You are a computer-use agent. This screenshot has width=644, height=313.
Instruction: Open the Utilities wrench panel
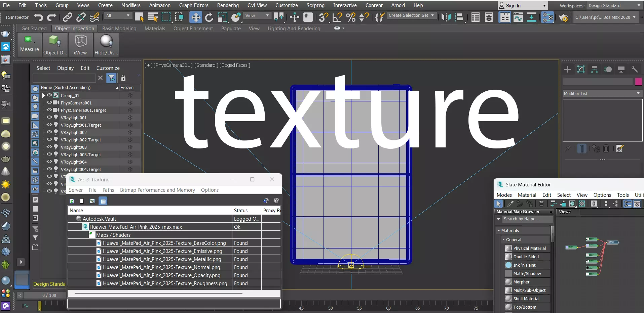coord(635,69)
